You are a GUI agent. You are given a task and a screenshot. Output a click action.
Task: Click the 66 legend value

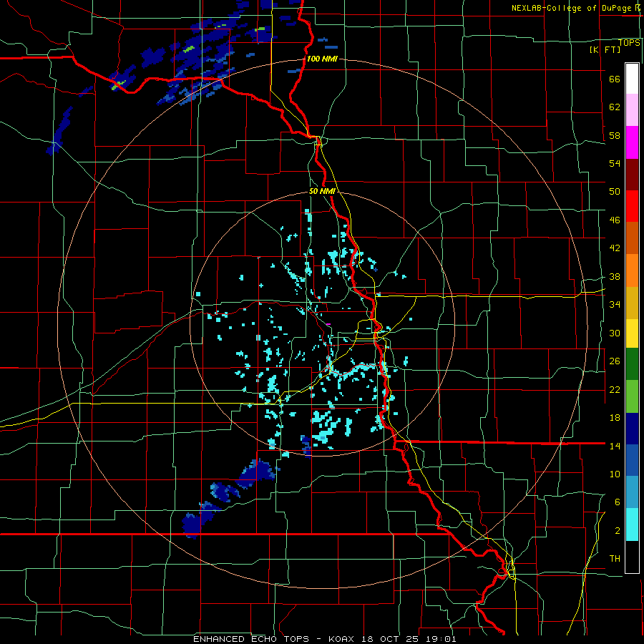615,79
